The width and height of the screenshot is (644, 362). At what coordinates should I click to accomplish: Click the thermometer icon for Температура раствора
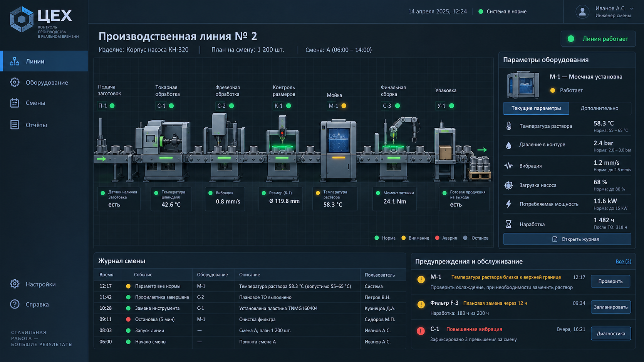(x=509, y=126)
